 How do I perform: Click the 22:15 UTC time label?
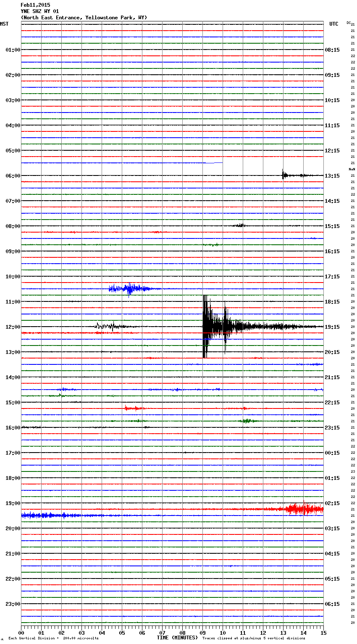coord(332,403)
